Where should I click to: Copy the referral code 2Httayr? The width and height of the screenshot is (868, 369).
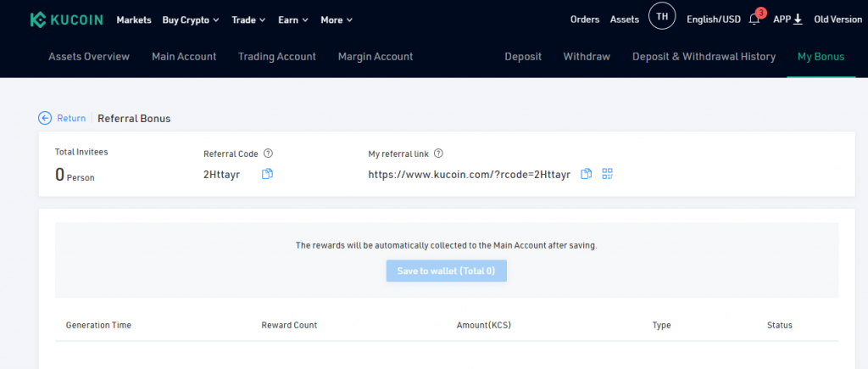(x=267, y=174)
